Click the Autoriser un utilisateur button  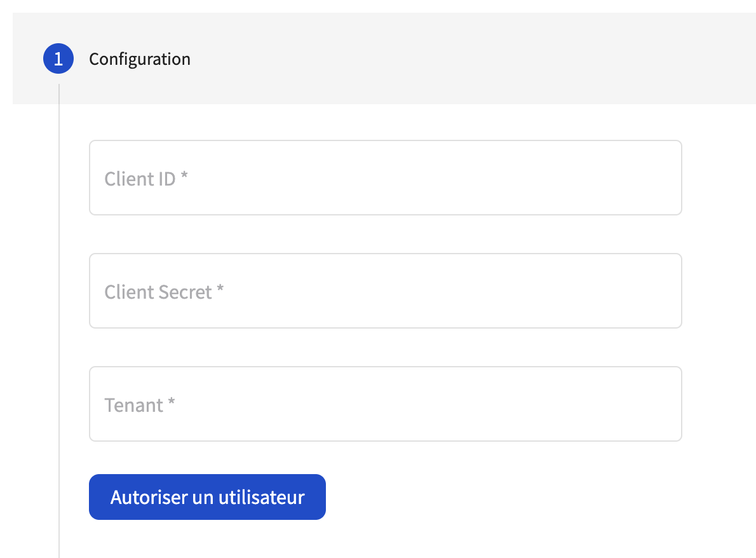(x=207, y=497)
